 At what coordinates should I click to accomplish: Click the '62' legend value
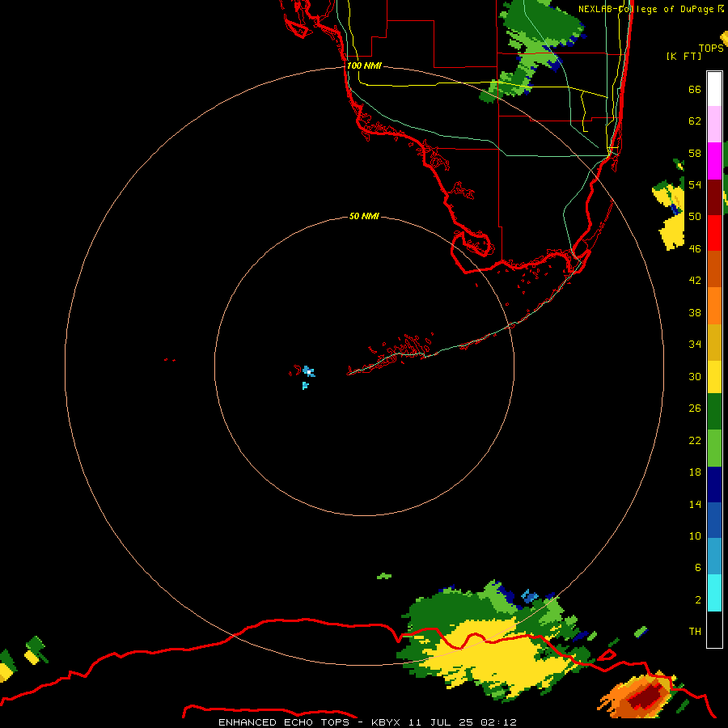pyautogui.click(x=695, y=121)
